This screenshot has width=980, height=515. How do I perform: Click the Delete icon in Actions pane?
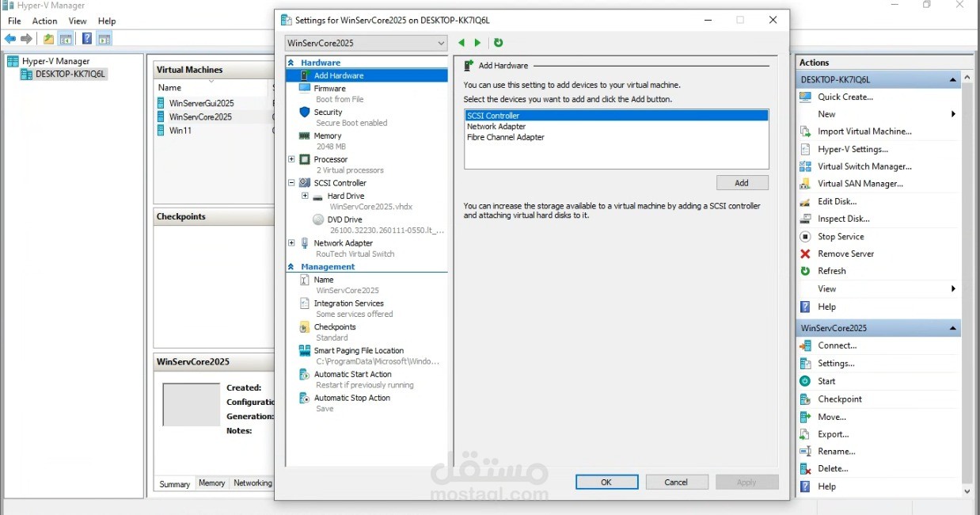805,469
